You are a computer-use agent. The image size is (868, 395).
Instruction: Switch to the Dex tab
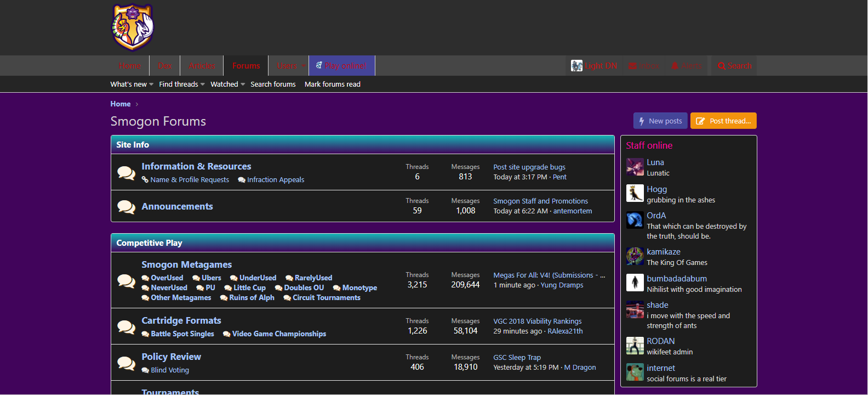point(165,66)
